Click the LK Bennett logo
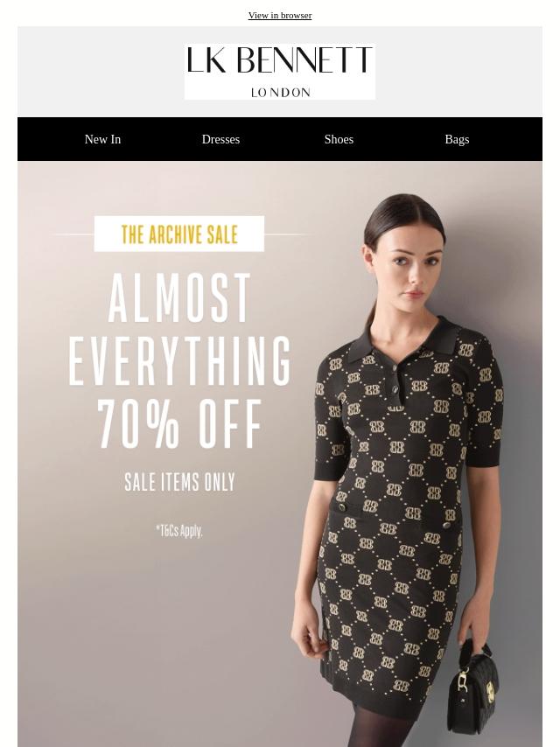The image size is (560, 747). pyautogui.click(x=280, y=72)
